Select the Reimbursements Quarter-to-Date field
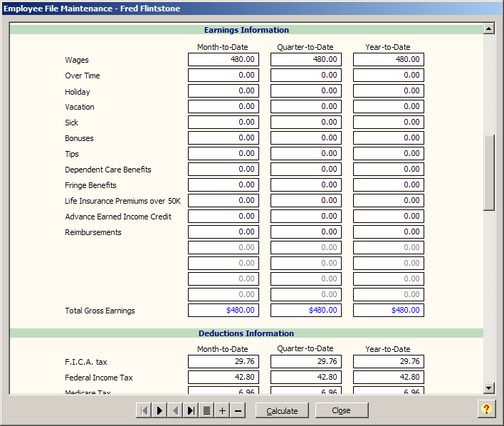This screenshot has width=504, height=426. tap(306, 232)
